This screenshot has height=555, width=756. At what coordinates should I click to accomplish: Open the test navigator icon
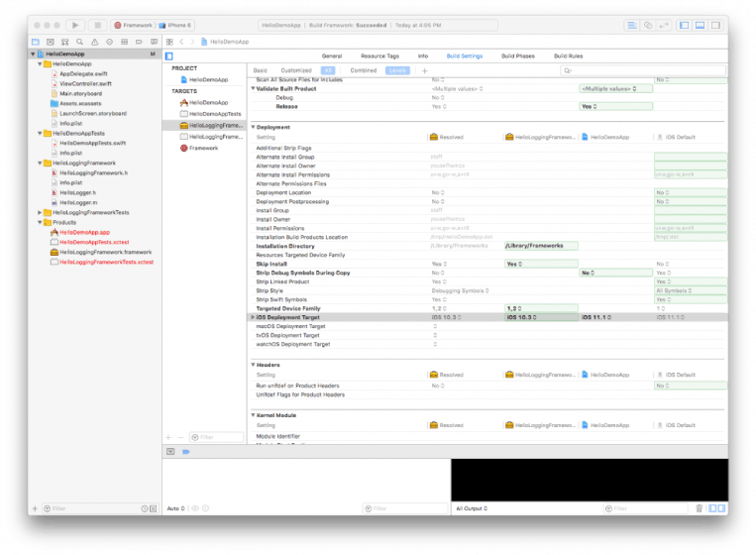[x=109, y=42]
